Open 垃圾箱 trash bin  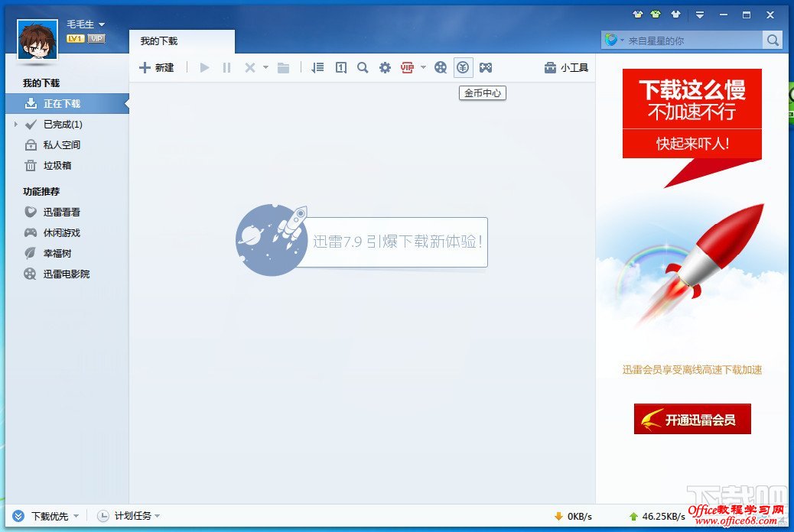48,166
